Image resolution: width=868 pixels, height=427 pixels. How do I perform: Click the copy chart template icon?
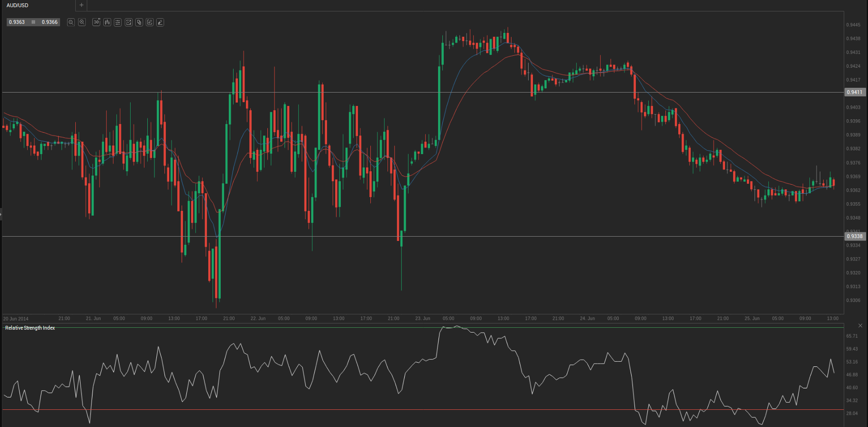pyautogui.click(x=139, y=22)
